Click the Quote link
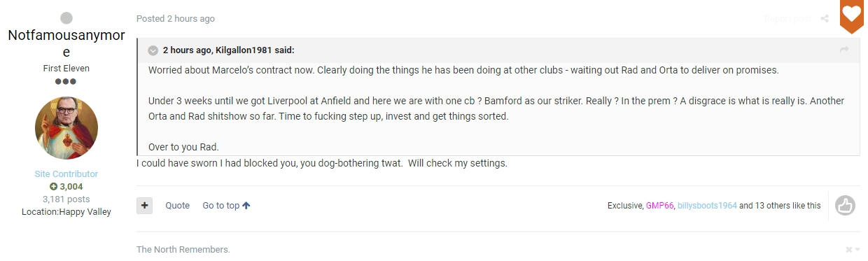 (178, 206)
